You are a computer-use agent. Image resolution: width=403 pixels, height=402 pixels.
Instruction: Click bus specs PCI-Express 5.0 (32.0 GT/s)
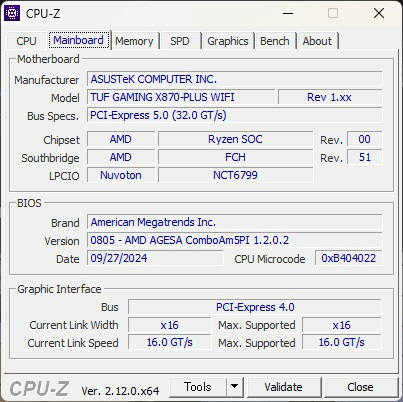click(234, 115)
